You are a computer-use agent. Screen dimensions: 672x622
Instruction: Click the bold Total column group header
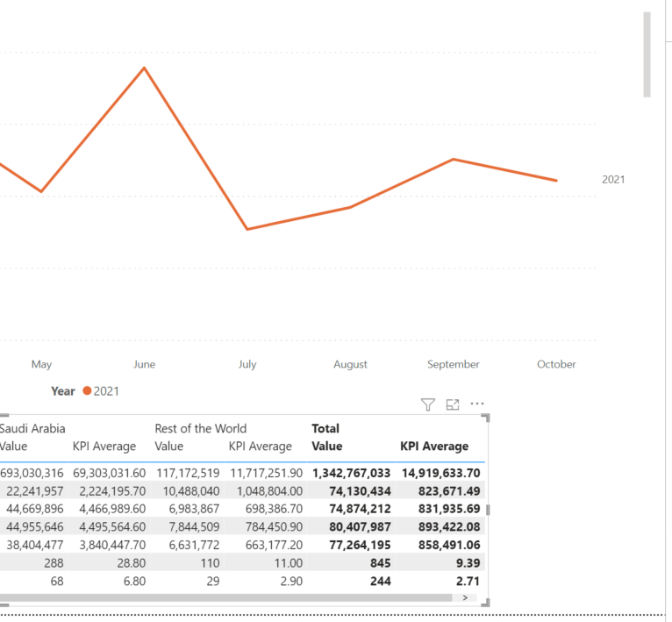coord(325,429)
